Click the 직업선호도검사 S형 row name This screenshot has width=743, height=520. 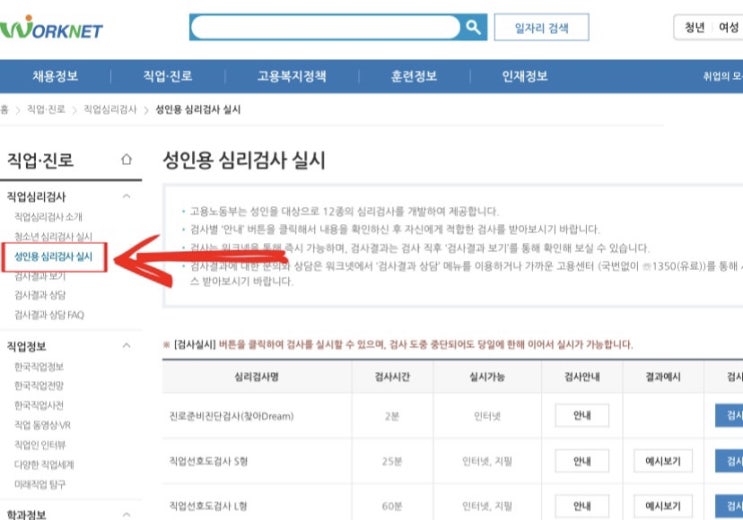(208, 461)
